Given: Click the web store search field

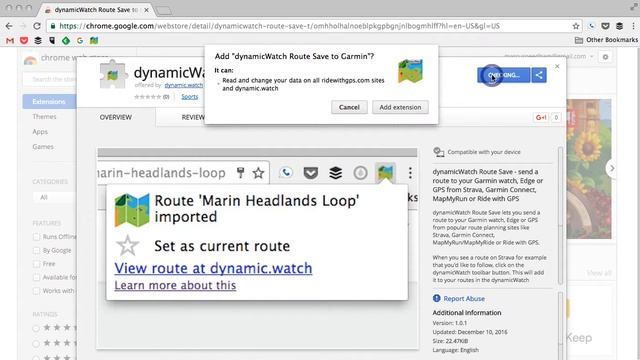Looking at the screenshot, I should point(50,79).
